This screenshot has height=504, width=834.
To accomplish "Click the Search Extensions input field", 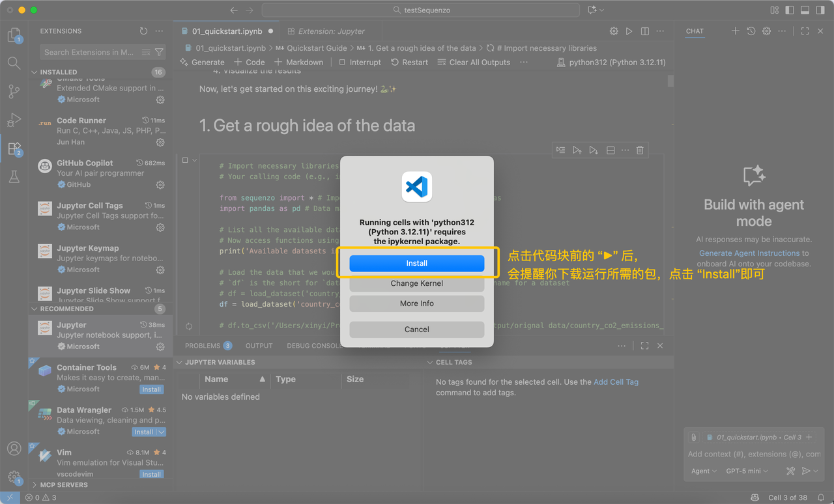I will 89,52.
